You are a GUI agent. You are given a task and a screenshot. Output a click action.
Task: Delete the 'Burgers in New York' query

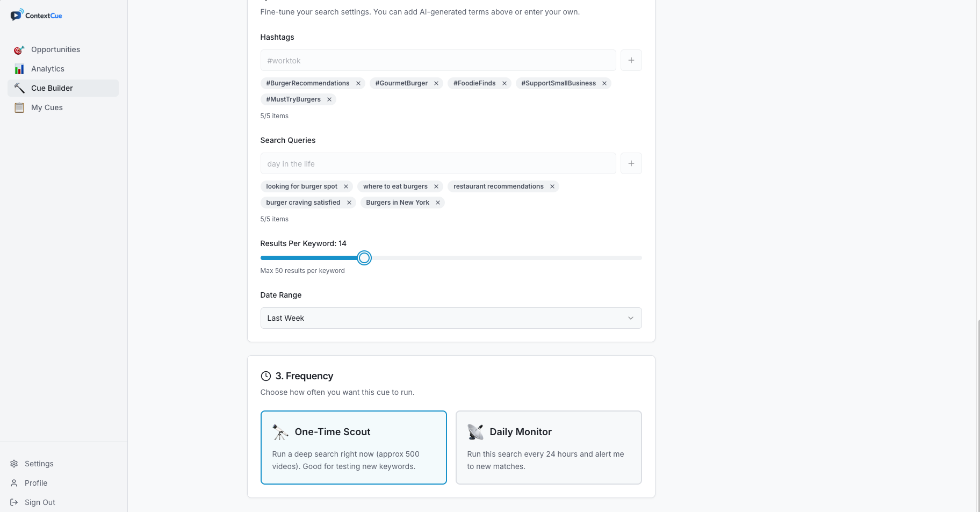pyautogui.click(x=438, y=203)
